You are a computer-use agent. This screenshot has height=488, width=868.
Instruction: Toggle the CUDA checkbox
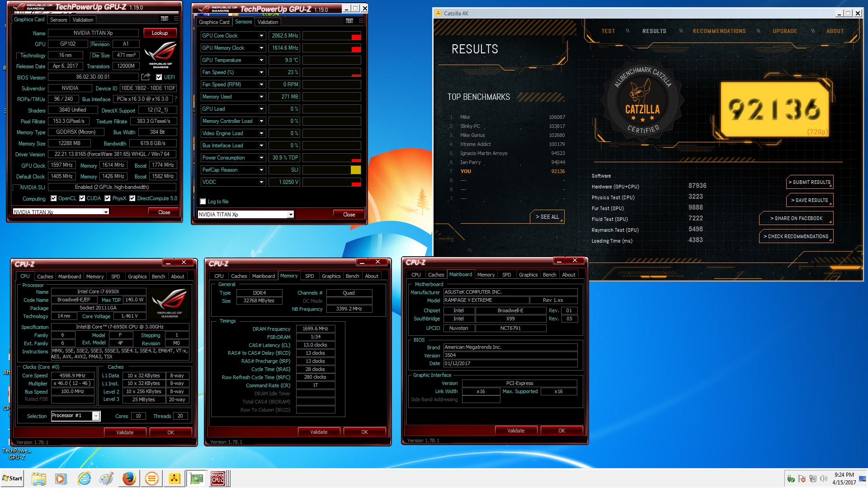[82, 198]
